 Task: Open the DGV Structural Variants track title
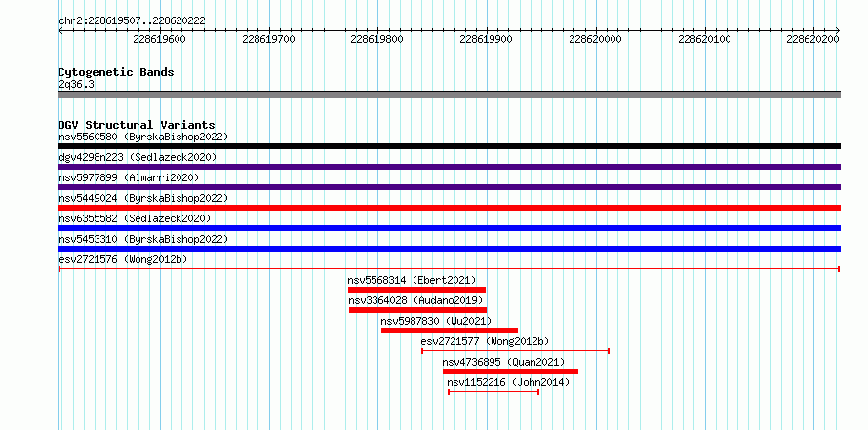click(x=137, y=125)
